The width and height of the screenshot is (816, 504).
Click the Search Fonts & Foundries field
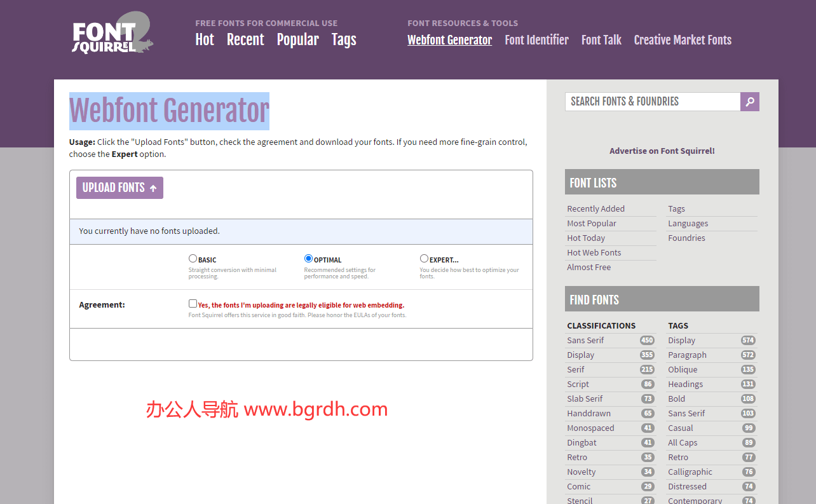point(652,102)
